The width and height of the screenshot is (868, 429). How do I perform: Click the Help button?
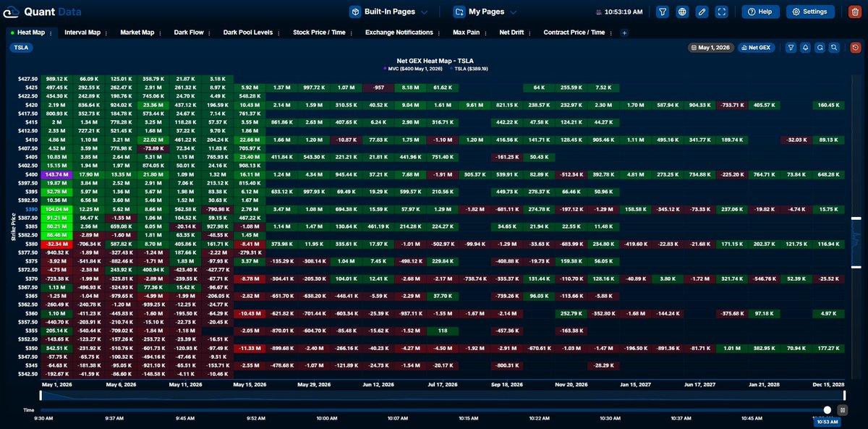[761, 12]
